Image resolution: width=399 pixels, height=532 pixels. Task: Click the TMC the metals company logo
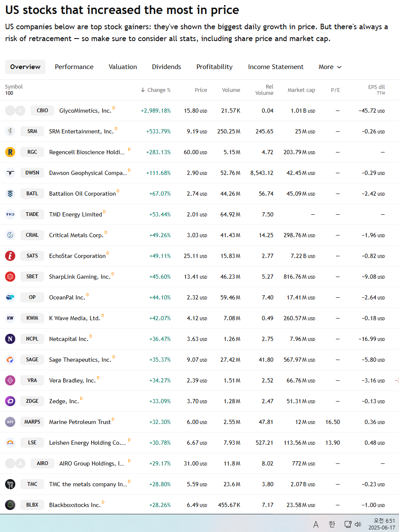(10, 484)
